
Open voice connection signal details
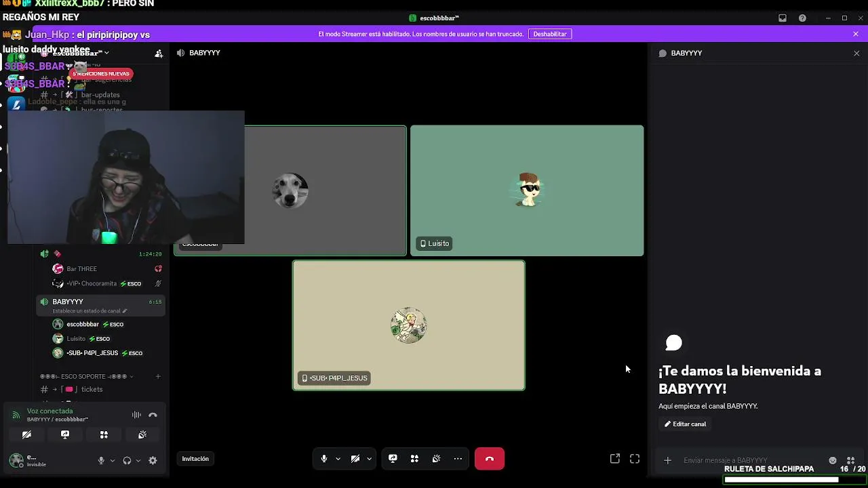click(16, 415)
